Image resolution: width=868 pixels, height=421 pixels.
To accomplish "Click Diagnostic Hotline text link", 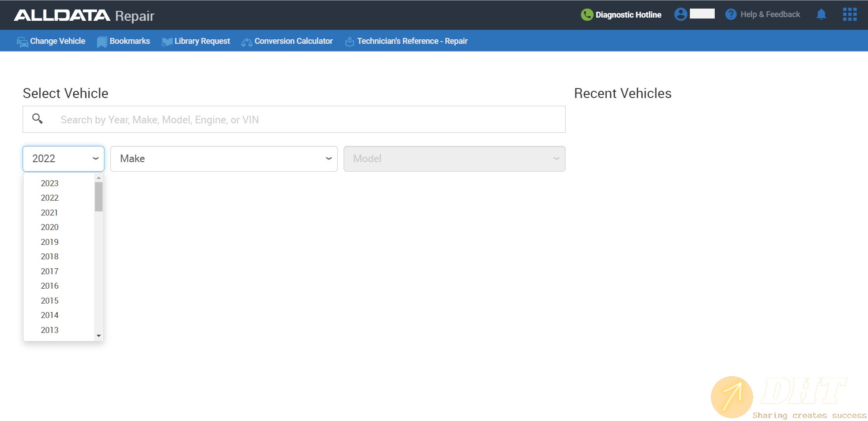I will 628,14.
